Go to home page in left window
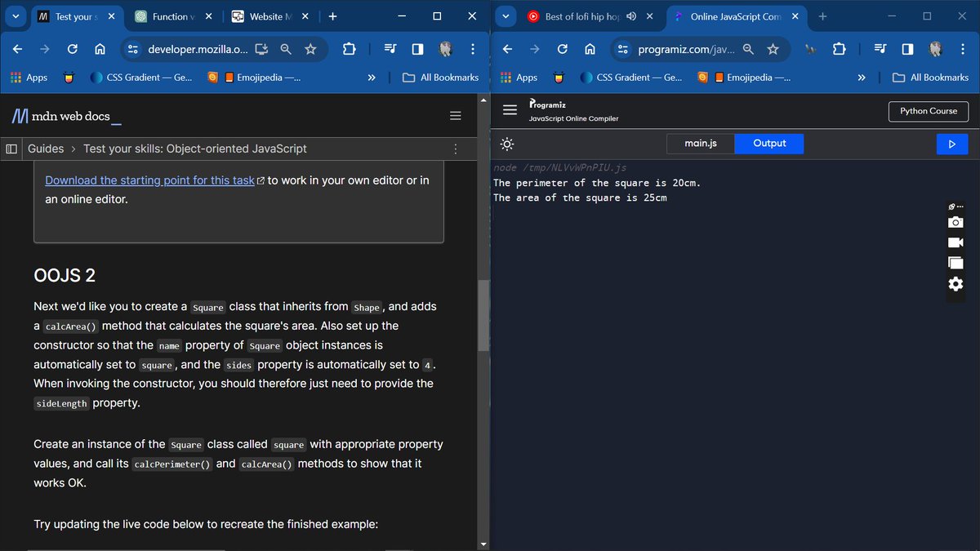This screenshot has height=551, width=980. tap(100, 49)
